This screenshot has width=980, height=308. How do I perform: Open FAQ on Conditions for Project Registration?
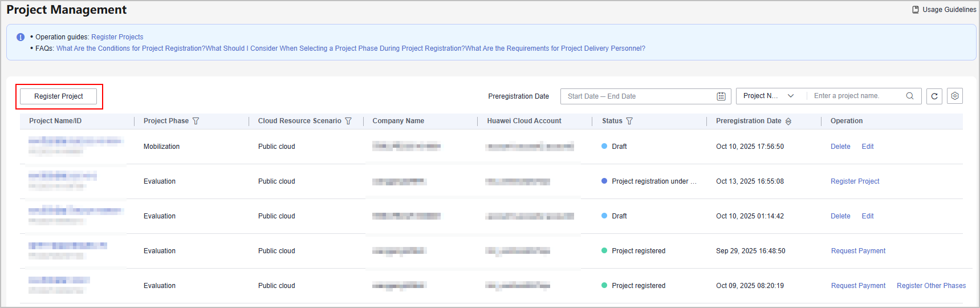point(131,48)
